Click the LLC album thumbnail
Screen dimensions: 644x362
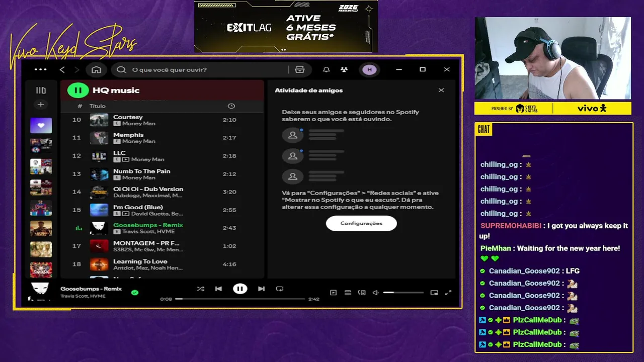point(99,156)
